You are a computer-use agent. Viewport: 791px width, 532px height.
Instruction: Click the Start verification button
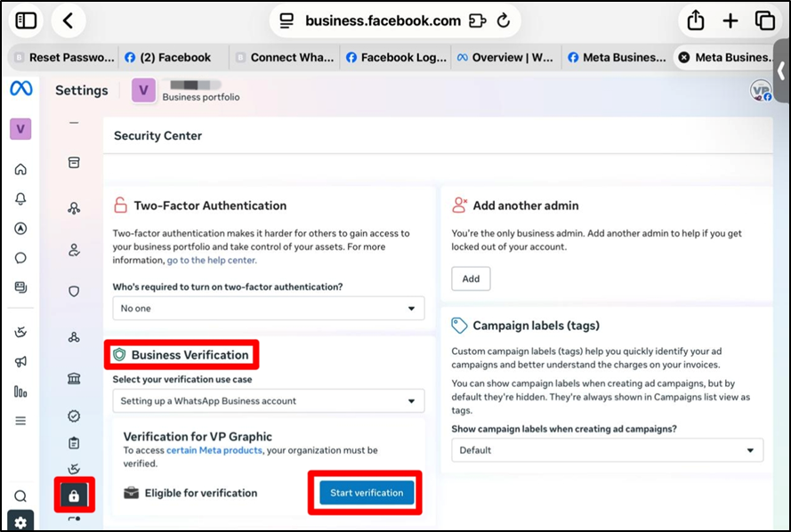pos(366,493)
